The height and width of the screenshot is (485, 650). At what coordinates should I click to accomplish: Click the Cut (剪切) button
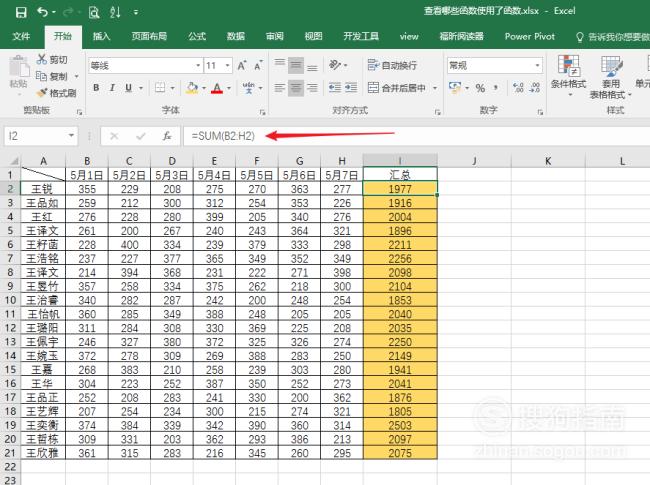pyautogui.click(x=52, y=60)
